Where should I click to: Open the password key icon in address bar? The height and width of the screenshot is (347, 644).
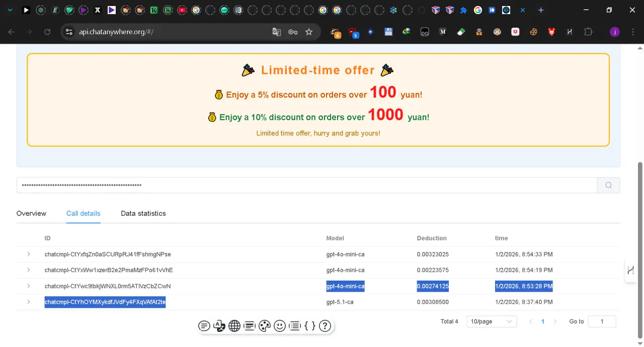pos(293,32)
